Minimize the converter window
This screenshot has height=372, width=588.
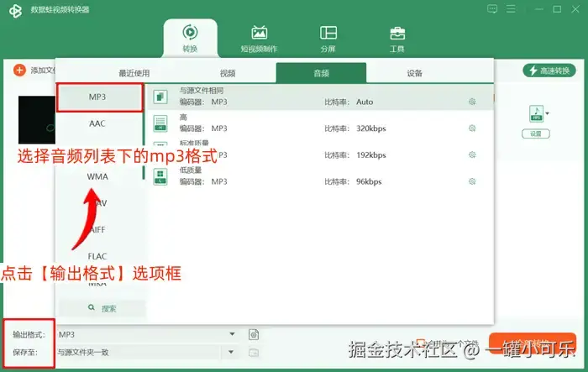point(539,9)
